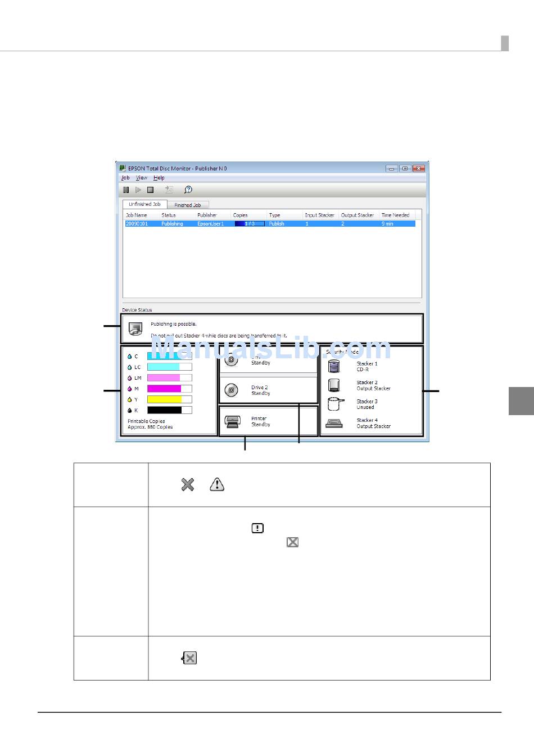Open help via the question mark toolbar icon
This screenshot has height=756, width=534.
(x=188, y=190)
